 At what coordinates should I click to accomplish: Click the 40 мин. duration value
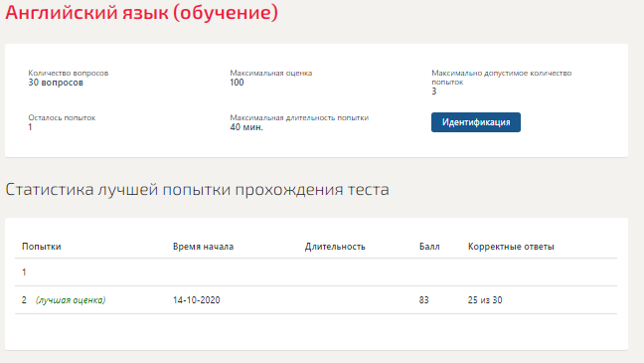click(x=246, y=127)
